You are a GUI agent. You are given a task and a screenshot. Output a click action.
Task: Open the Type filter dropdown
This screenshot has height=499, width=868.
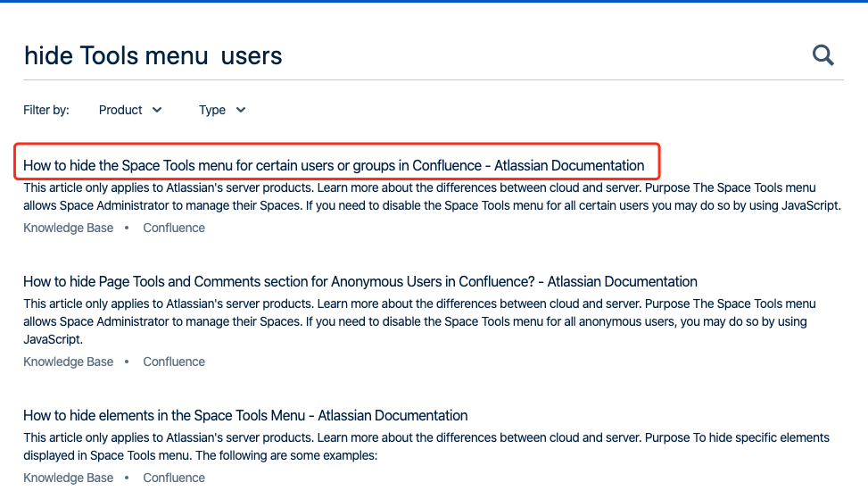[221, 110]
